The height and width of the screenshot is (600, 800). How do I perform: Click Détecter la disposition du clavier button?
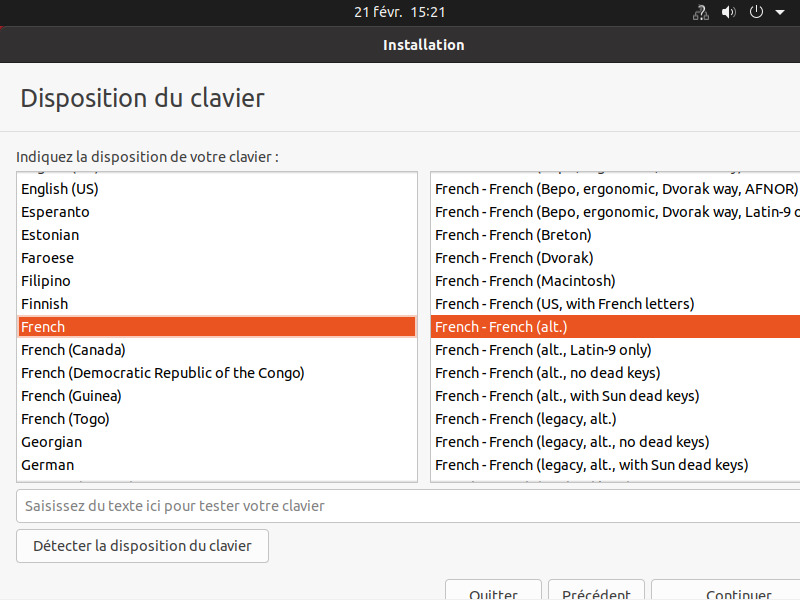142,546
